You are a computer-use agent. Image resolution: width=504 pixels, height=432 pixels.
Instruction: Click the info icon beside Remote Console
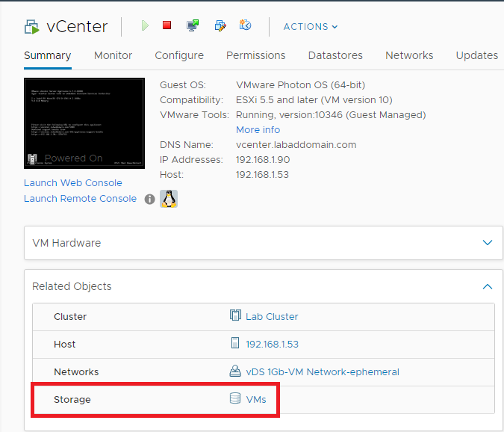(149, 199)
